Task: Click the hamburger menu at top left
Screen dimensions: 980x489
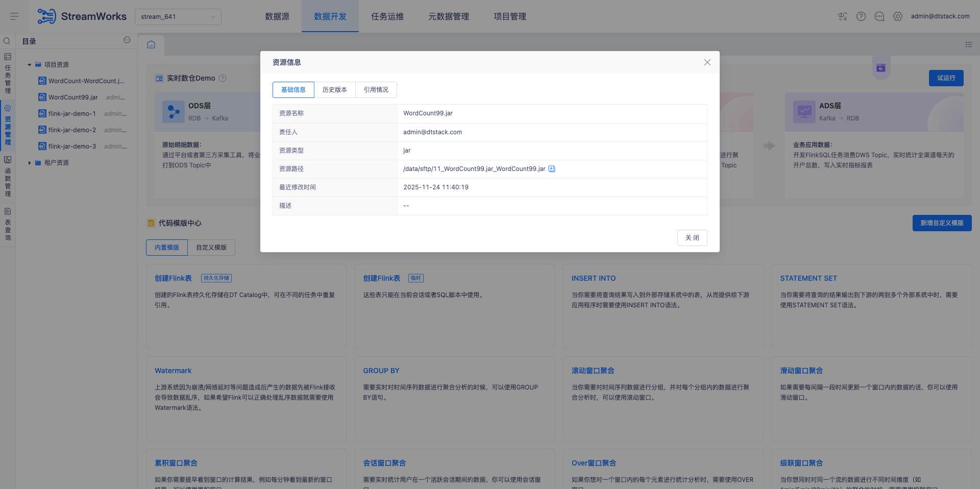Action: click(14, 16)
